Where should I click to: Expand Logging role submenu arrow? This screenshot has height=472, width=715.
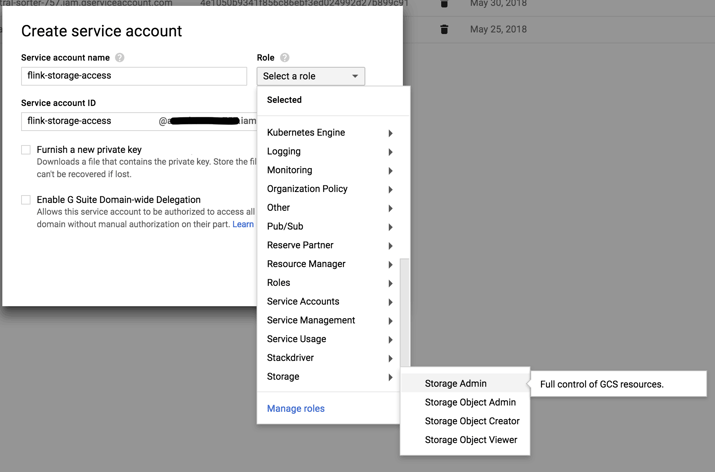click(x=390, y=152)
